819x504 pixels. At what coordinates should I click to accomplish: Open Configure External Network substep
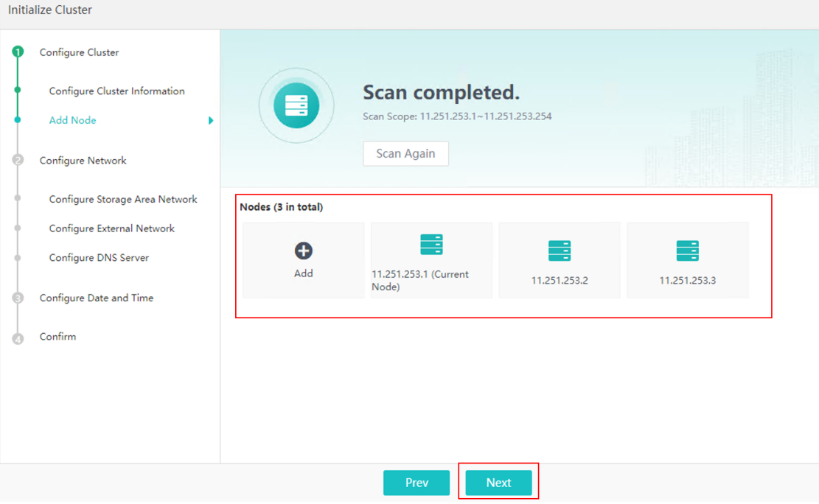coord(112,228)
